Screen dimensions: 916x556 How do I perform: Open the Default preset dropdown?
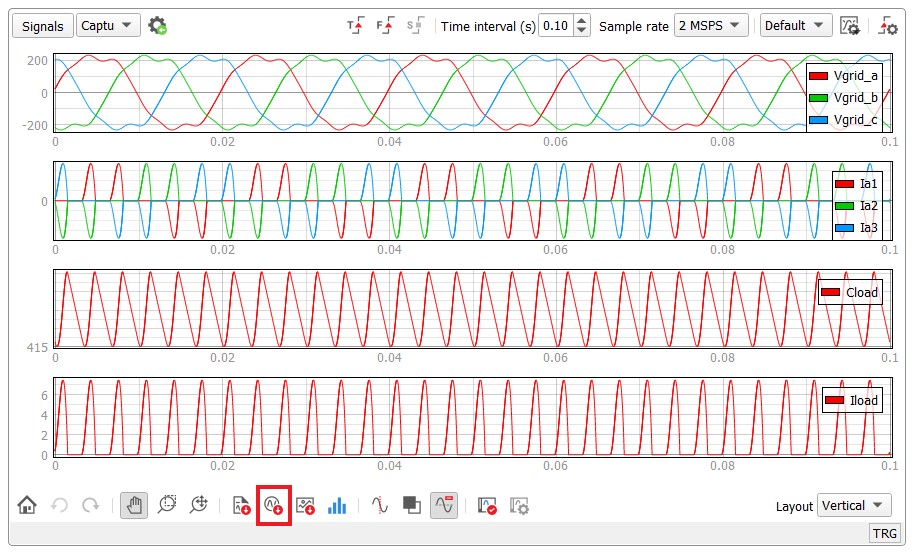[796, 26]
